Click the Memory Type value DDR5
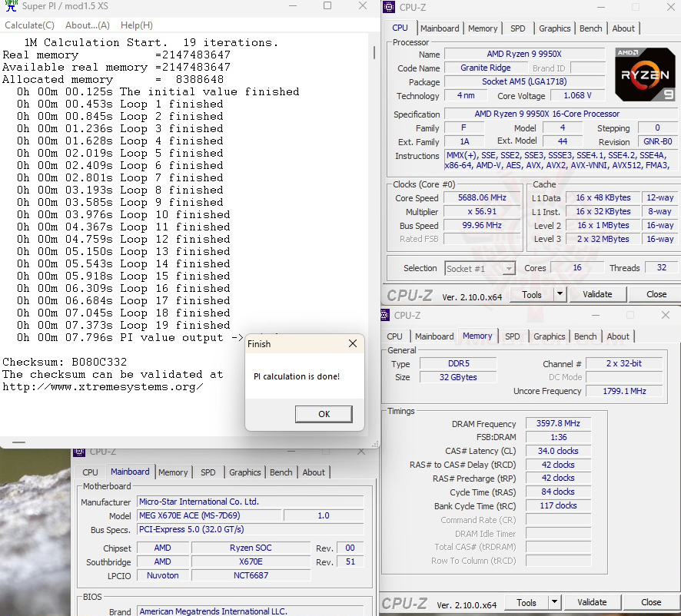Screen dimensions: 681x616 [458, 364]
